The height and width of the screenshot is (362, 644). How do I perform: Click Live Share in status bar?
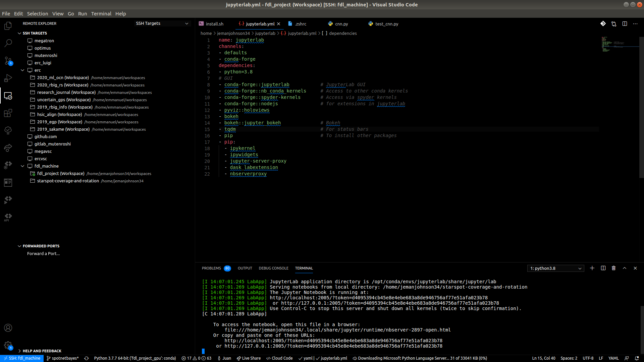click(249, 358)
